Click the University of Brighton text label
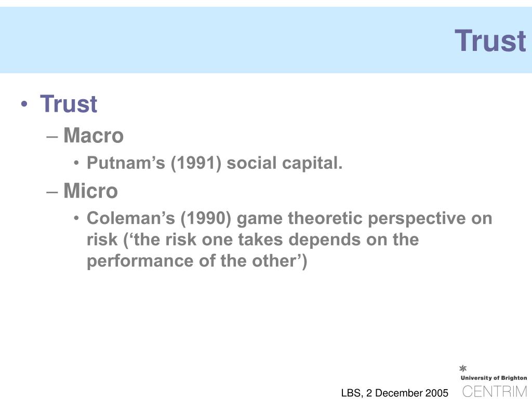 (x=494, y=378)
